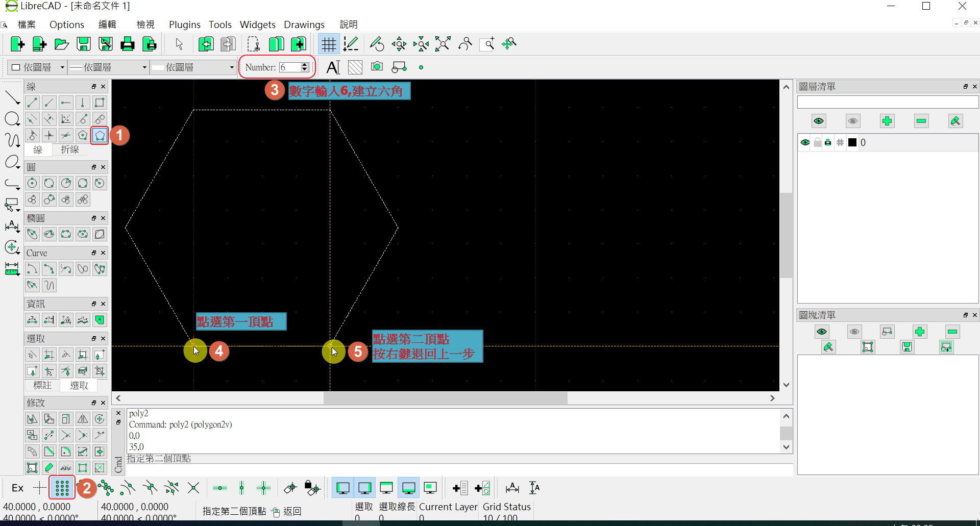Float the 線 tool panel

[x=94, y=87]
